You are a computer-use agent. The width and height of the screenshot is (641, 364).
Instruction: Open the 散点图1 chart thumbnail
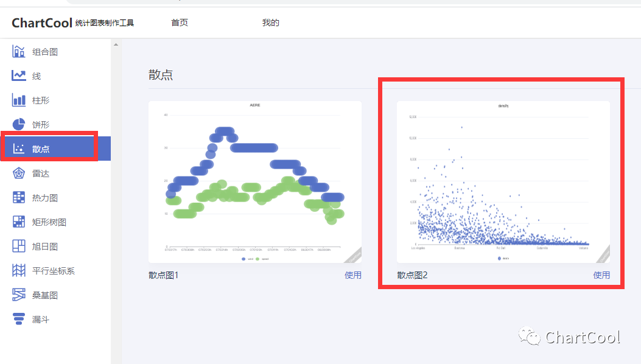254,181
